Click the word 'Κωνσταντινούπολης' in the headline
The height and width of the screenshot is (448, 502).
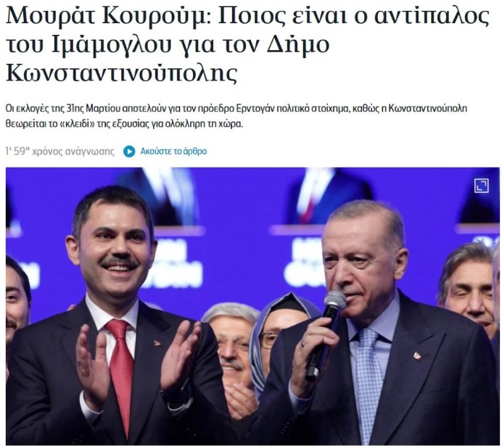[x=122, y=72]
